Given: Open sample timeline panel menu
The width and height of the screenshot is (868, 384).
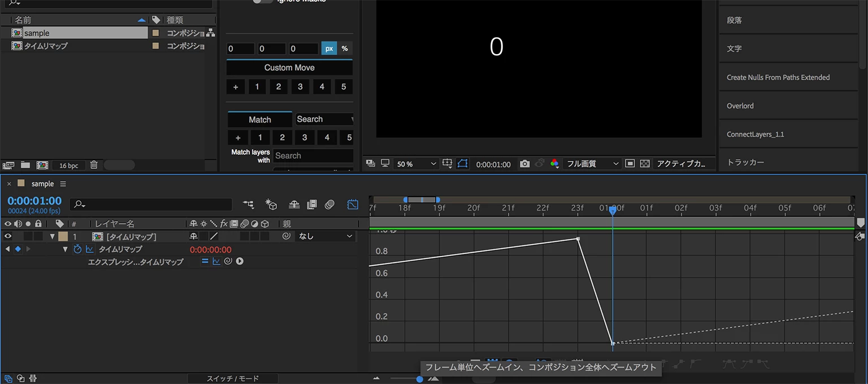Looking at the screenshot, I should (x=63, y=184).
